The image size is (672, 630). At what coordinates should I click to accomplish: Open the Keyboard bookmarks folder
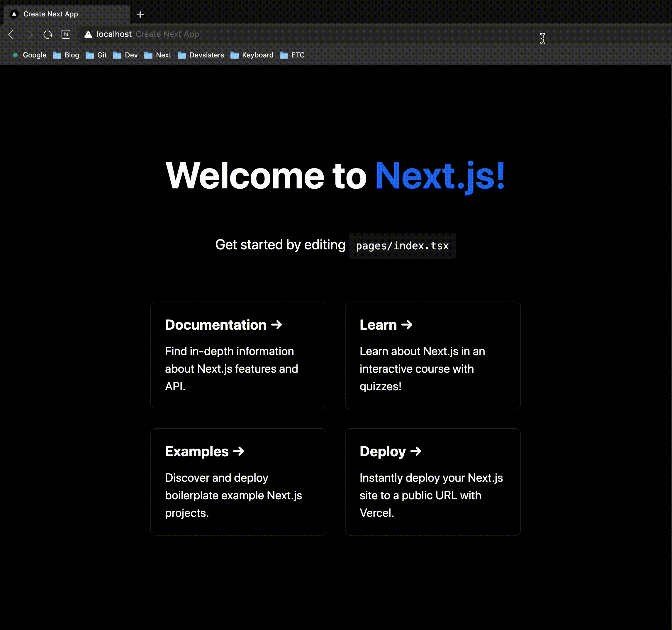point(252,55)
